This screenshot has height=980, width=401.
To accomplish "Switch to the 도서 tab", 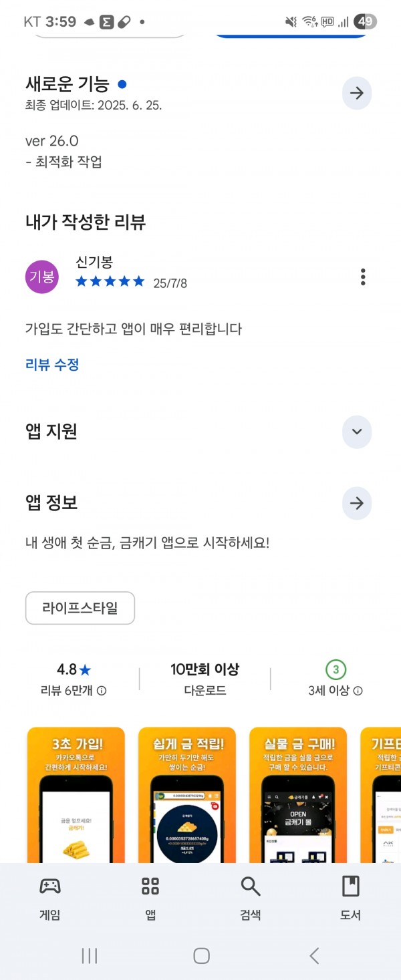I will tap(350, 898).
